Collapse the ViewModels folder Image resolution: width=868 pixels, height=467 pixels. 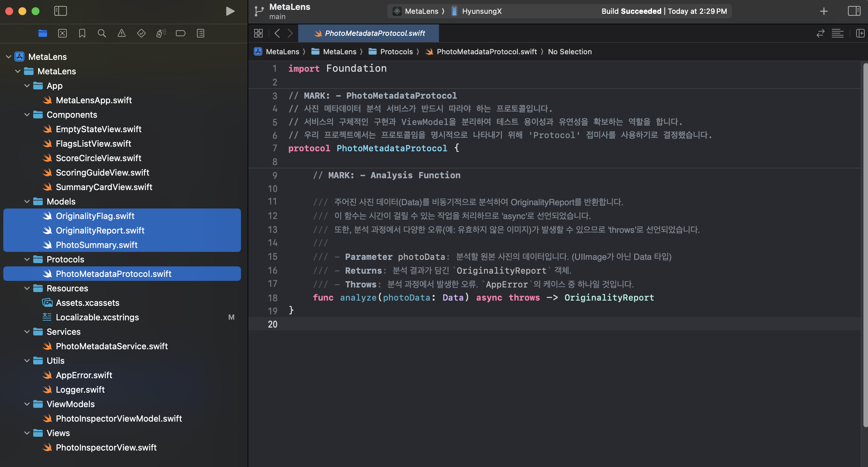pyautogui.click(x=27, y=404)
